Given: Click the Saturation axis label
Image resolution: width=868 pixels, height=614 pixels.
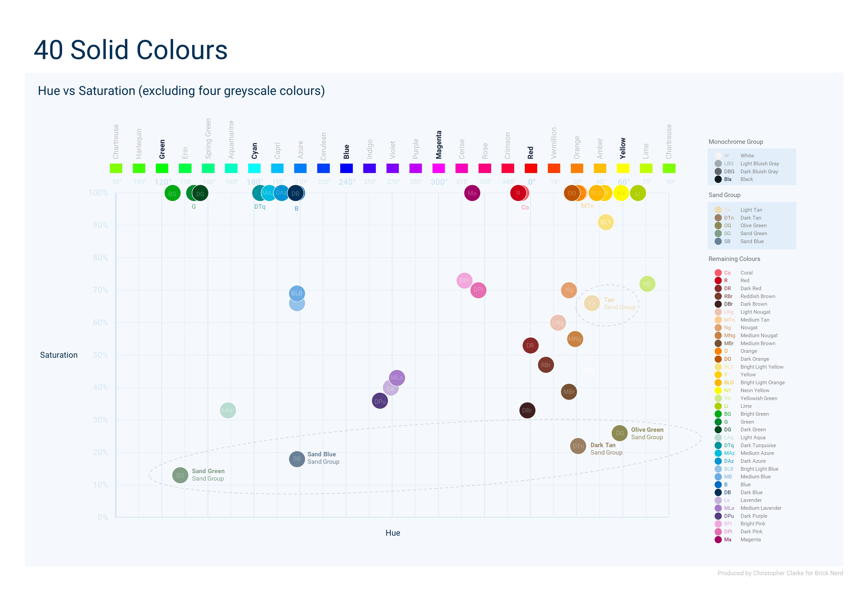Looking at the screenshot, I should click(x=59, y=355).
